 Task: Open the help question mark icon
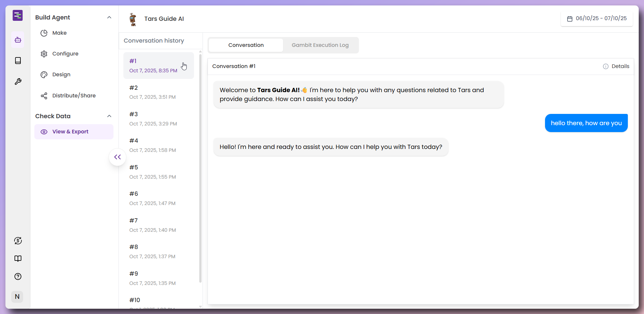18,277
